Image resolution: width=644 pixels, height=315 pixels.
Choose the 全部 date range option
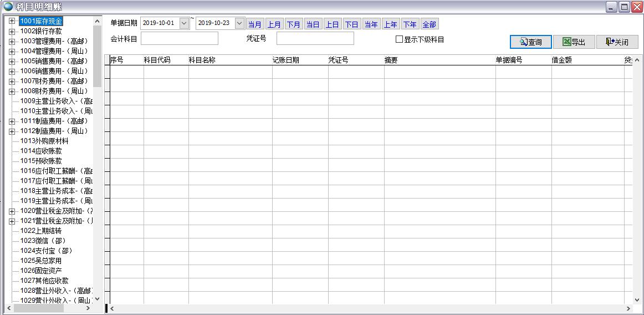pos(429,24)
